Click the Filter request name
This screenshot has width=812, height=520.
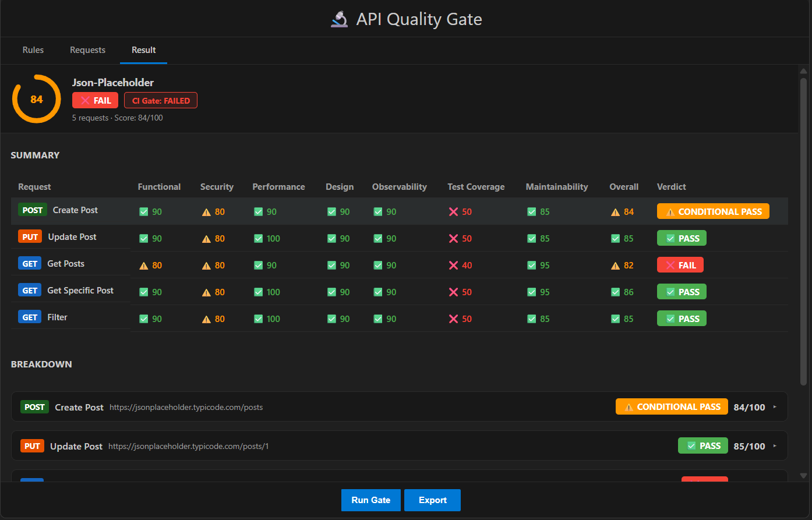57,317
